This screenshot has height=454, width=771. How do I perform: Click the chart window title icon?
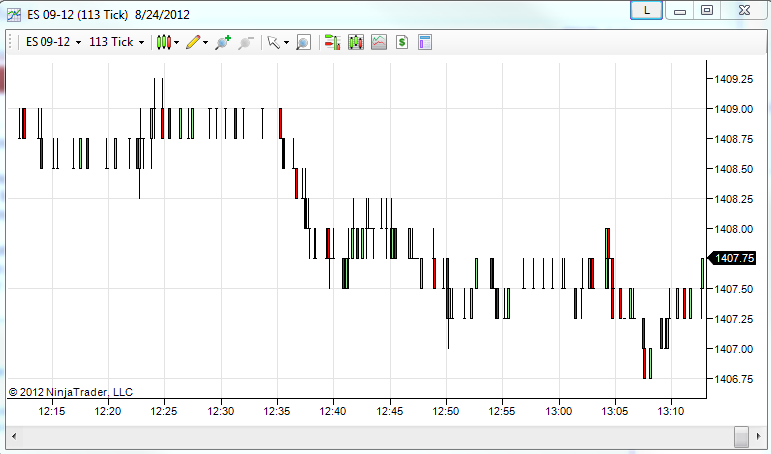click(x=14, y=14)
